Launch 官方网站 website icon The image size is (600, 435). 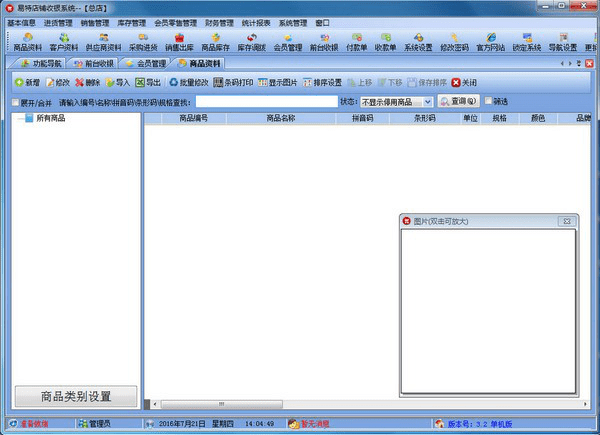click(x=491, y=42)
